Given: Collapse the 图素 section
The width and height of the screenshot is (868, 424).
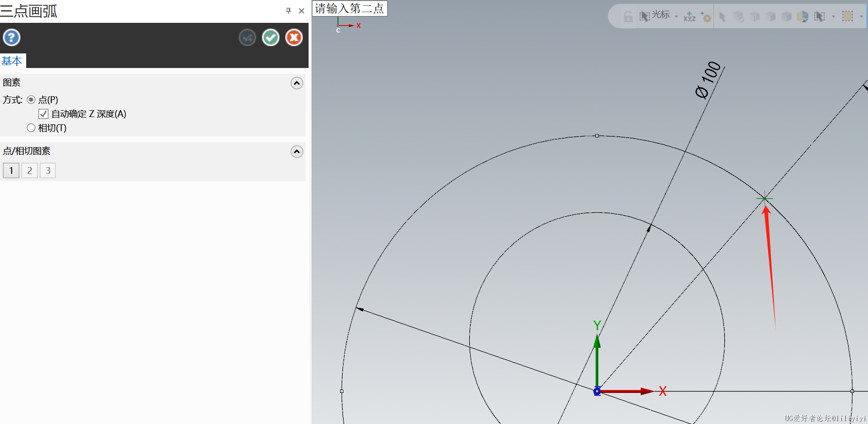Looking at the screenshot, I should click(297, 83).
